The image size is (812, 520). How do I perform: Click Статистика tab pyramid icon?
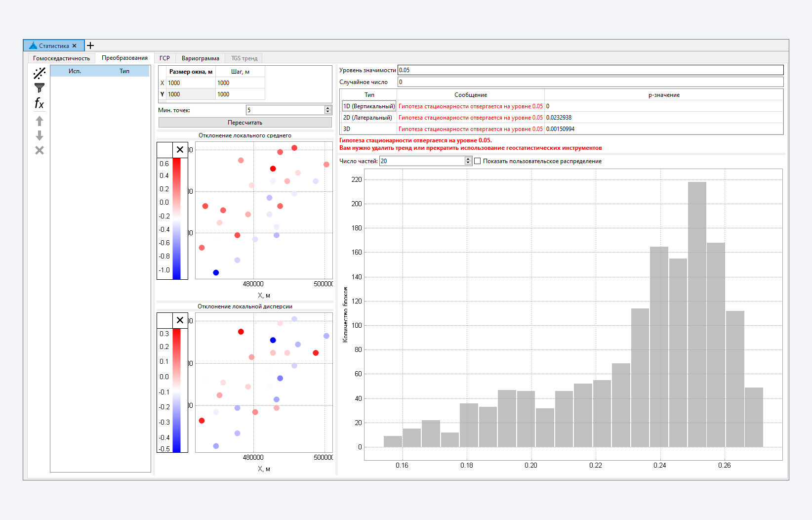pyautogui.click(x=33, y=45)
